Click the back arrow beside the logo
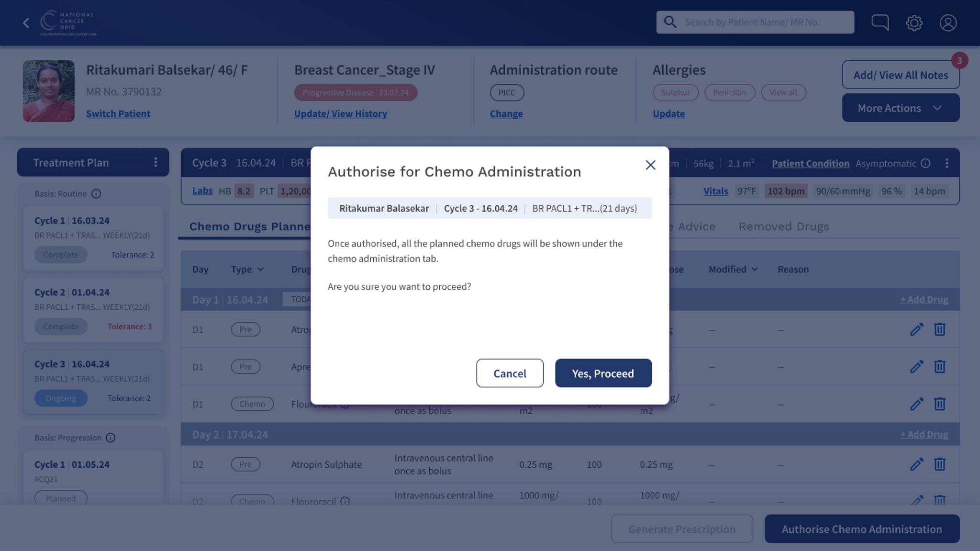980x551 pixels. pyautogui.click(x=26, y=22)
